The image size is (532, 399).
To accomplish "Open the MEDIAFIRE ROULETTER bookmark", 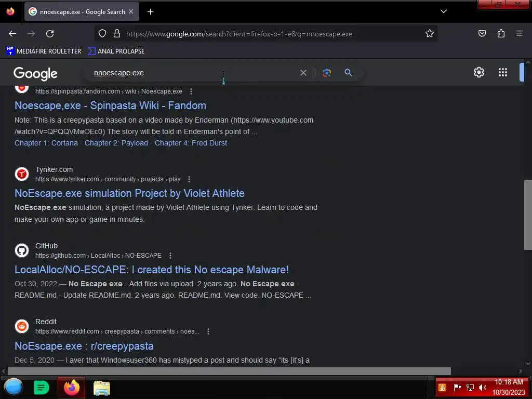I will pos(44,51).
